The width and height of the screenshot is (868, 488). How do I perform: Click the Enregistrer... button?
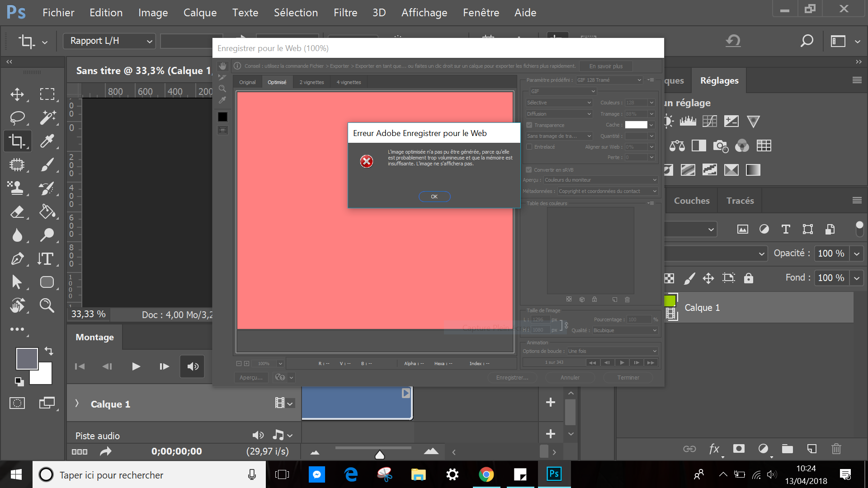(x=512, y=377)
